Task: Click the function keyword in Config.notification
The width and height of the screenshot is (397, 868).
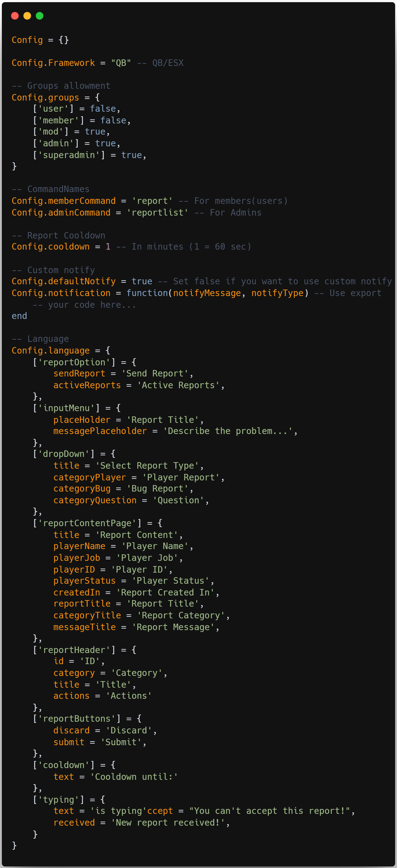Action: coord(147,293)
